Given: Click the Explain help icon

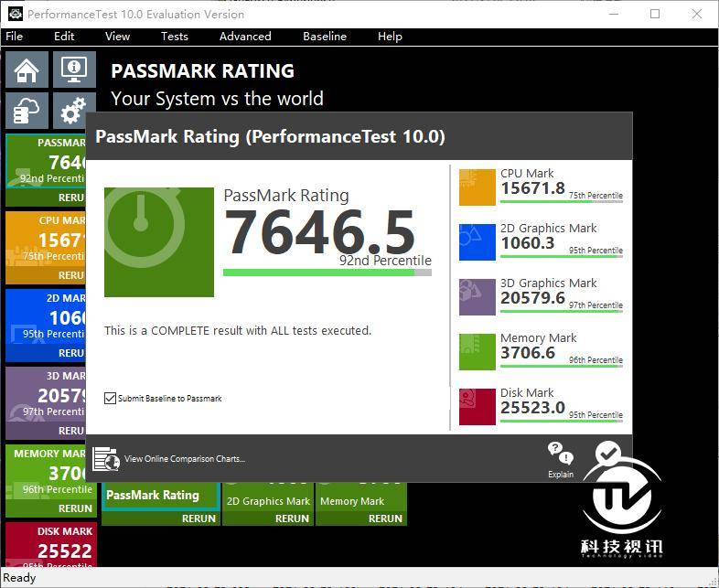Looking at the screenshot, I should pos(561,460).
